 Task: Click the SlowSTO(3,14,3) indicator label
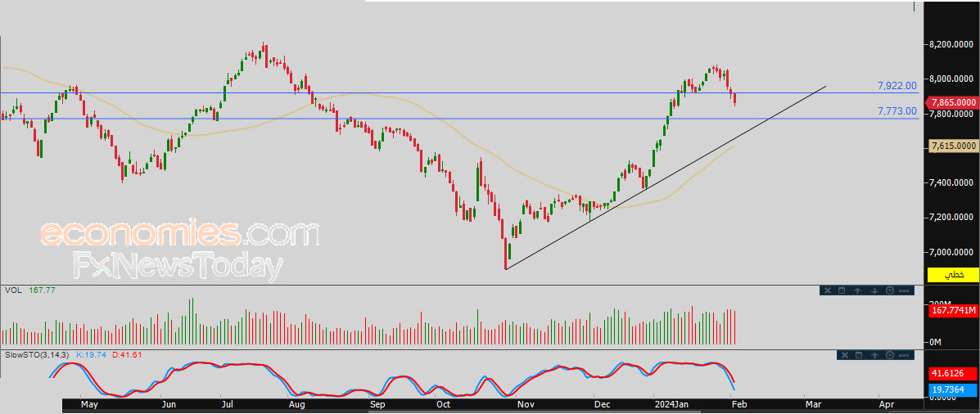pyautogui.click(x=38, y=354)
